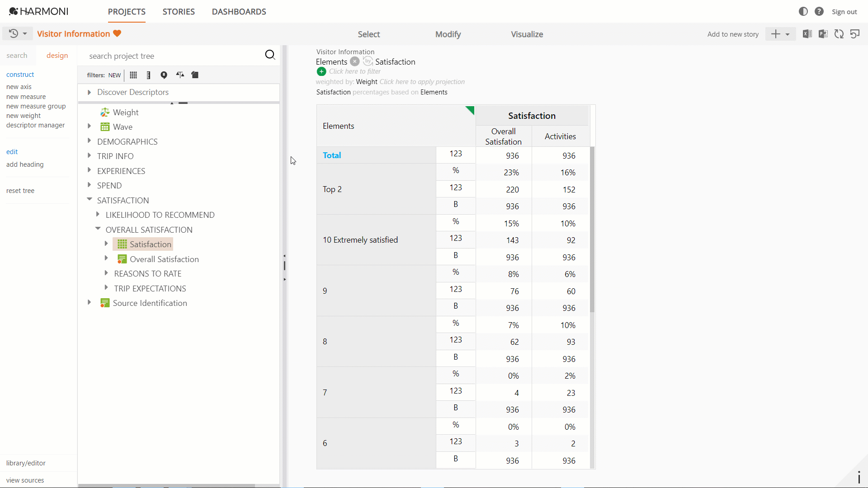Click the Weight scale icon in tree
The width and height of the screenshot is (868, 488).
pyautogui.click(x=105, y=112)
